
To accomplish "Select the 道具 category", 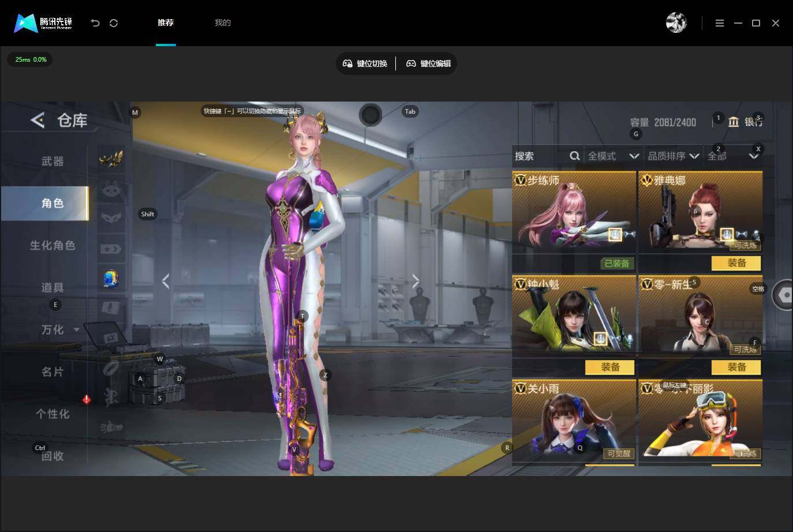I will [x=53, y=288].
